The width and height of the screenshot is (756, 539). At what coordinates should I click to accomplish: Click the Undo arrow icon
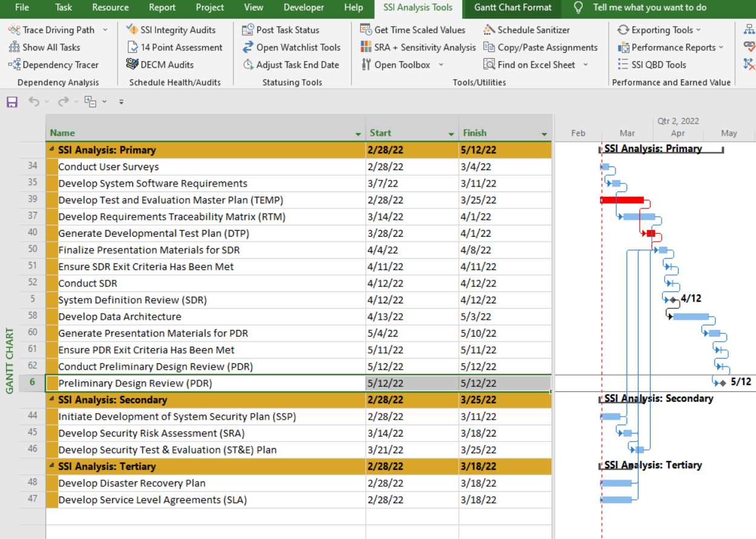tap(34, 102)
